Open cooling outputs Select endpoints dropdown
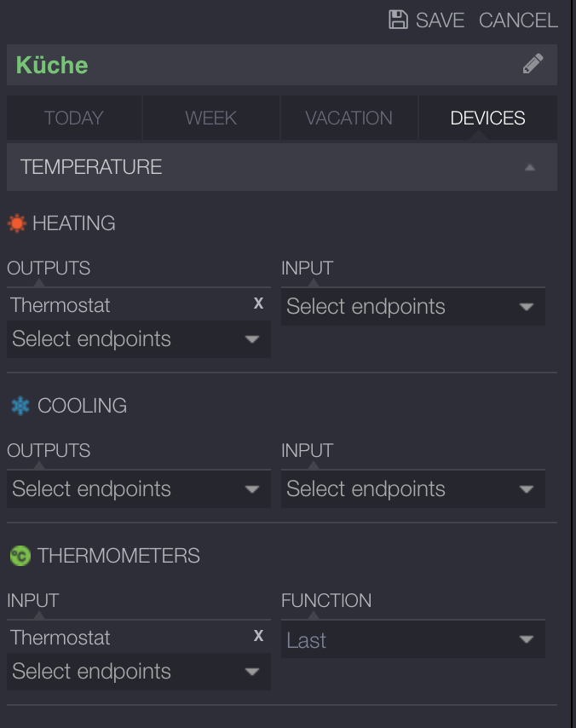The width and height of the screenshot is (576, 728). click(138, 489)
